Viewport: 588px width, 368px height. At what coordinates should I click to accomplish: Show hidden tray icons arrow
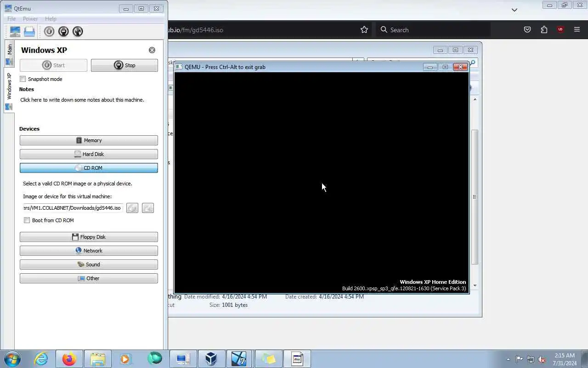tap(508, 359)
